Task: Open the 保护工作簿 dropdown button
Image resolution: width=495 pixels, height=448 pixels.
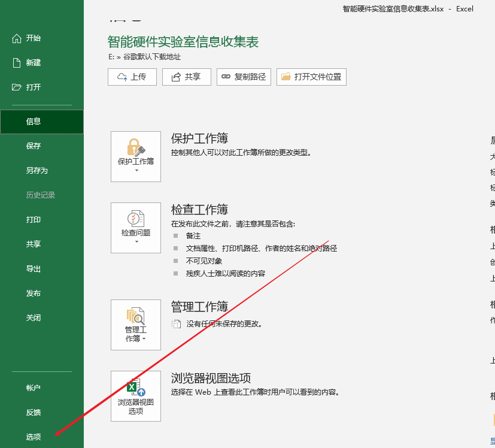Action: pyautogui.click(x=136, y=157)
